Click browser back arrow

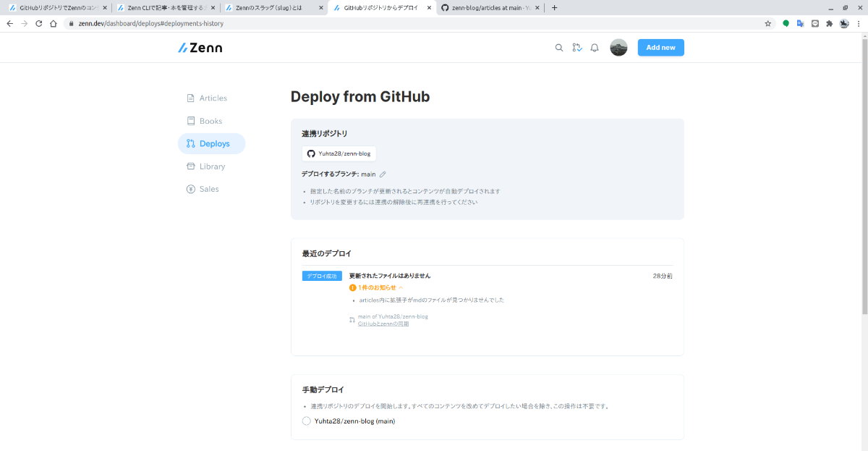(x=9, y=23)
